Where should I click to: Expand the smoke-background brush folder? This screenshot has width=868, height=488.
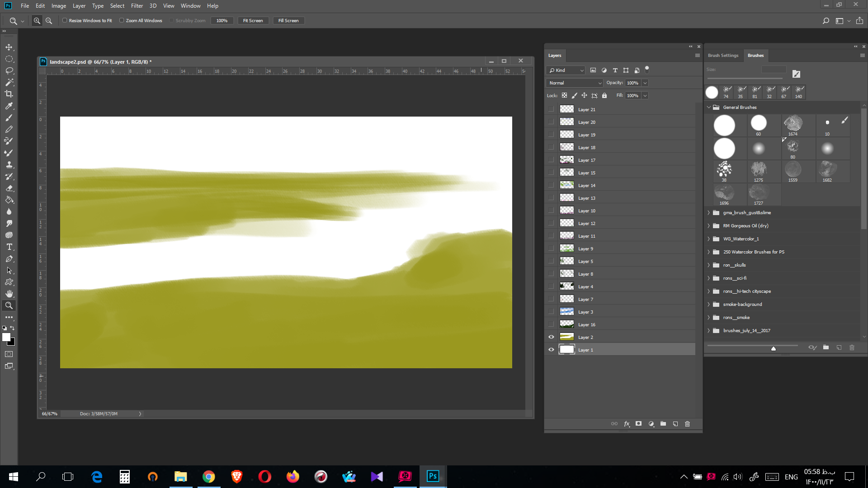[x=709, y=305]
